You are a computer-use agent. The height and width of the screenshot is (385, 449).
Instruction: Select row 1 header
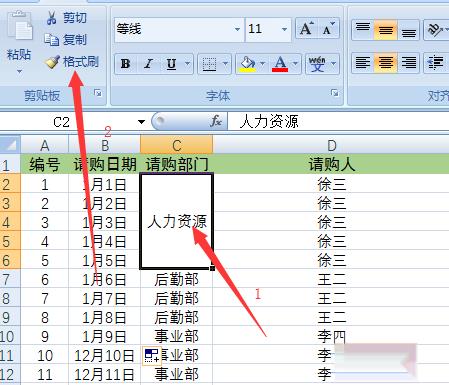pyautogui.click(x=10, y=164)
